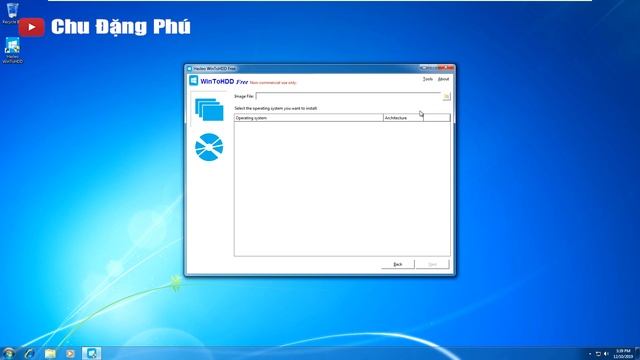Viewport: 640px width, 360px height.
Task: Click the greyed-out Next button
Action: pos(432,264)
